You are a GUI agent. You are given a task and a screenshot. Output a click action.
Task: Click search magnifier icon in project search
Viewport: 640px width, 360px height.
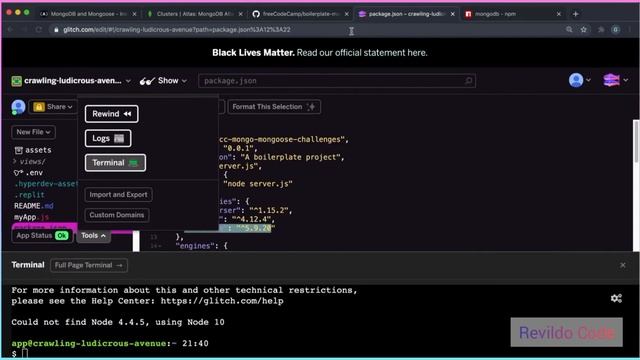[469, 81]
